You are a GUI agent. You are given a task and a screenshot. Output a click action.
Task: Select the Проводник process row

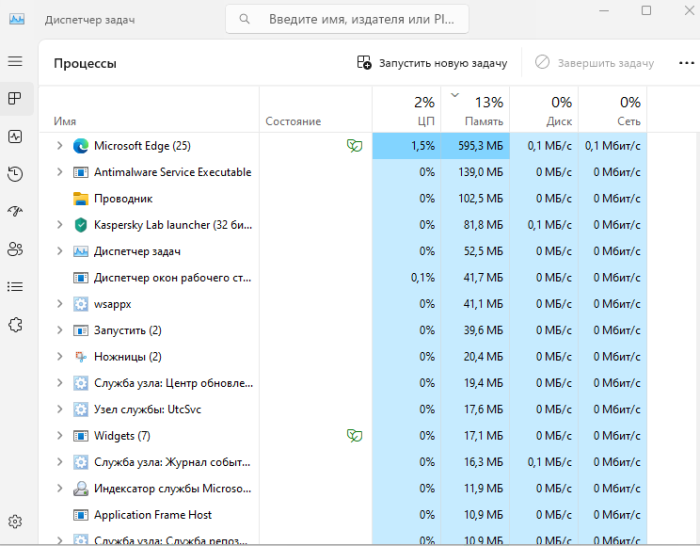[x=343, y=199]
